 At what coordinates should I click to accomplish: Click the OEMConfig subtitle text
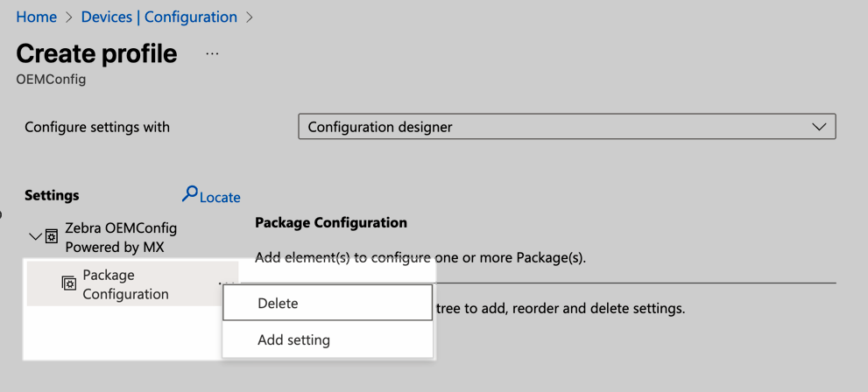coord(51,79)
